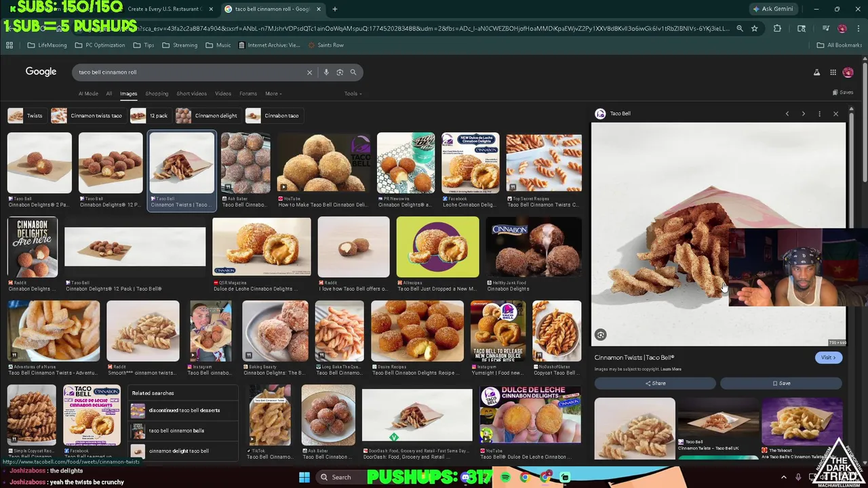Click the Visit button
The height and width of the screenshot is (488, 868).
(828, 358)
